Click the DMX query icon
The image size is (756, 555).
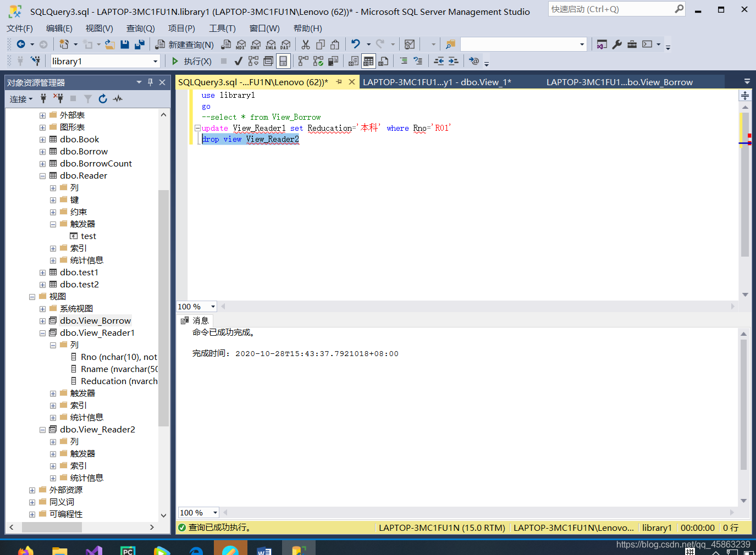(256, 45)
